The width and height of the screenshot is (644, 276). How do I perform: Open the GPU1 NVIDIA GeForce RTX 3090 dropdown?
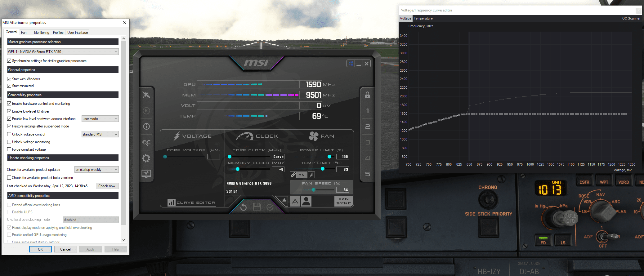click(63, 52)
